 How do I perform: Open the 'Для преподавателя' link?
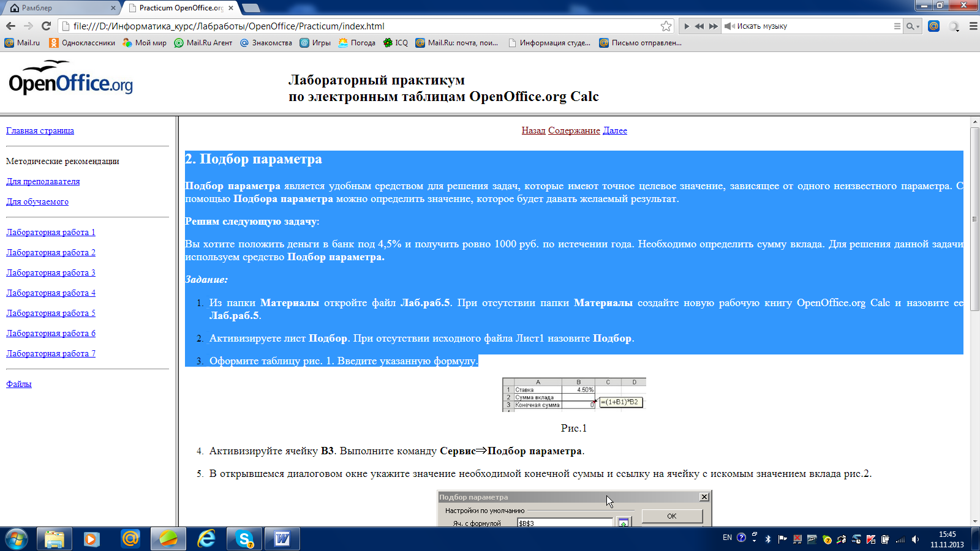[x=43, y=181]
